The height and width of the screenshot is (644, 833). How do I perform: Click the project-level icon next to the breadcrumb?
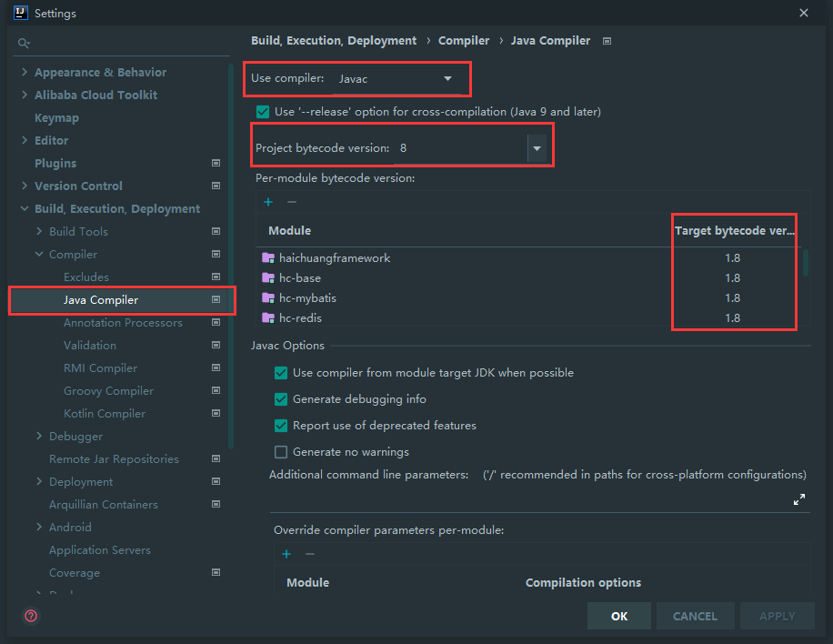tap(607, 41)
